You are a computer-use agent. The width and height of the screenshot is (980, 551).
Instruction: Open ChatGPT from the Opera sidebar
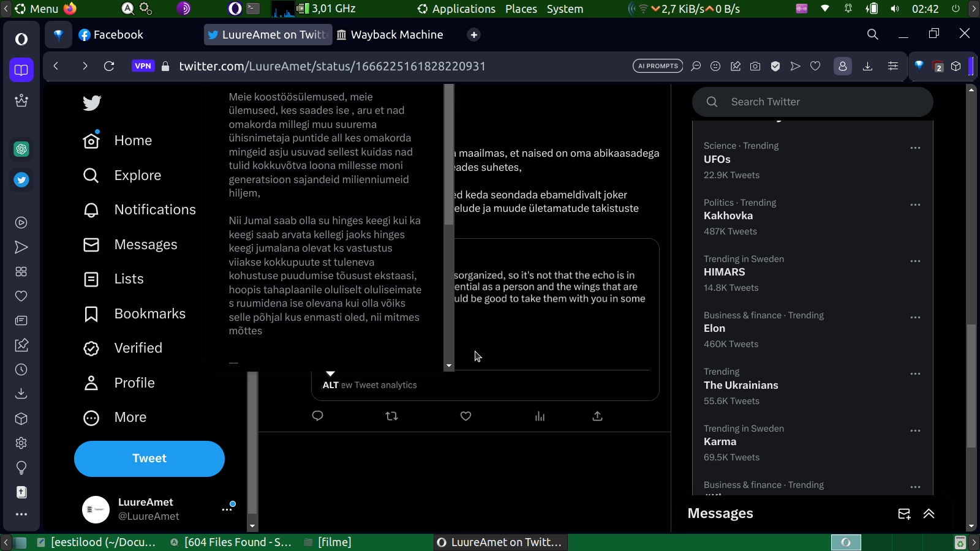[x=21, y=149]
